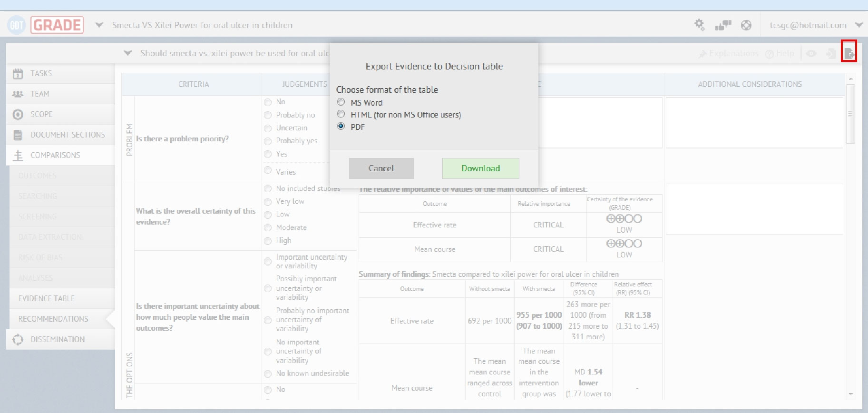Select 'Varies' judgement radio

(268, 171)
